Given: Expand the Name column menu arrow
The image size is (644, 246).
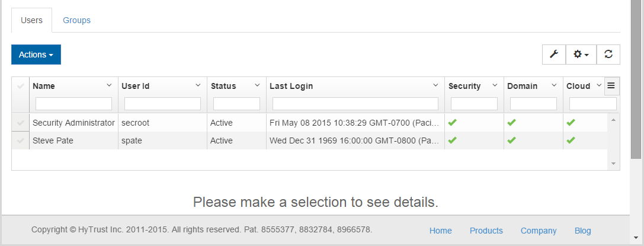Looking at the screenshot, I should (x=109, y=85).
